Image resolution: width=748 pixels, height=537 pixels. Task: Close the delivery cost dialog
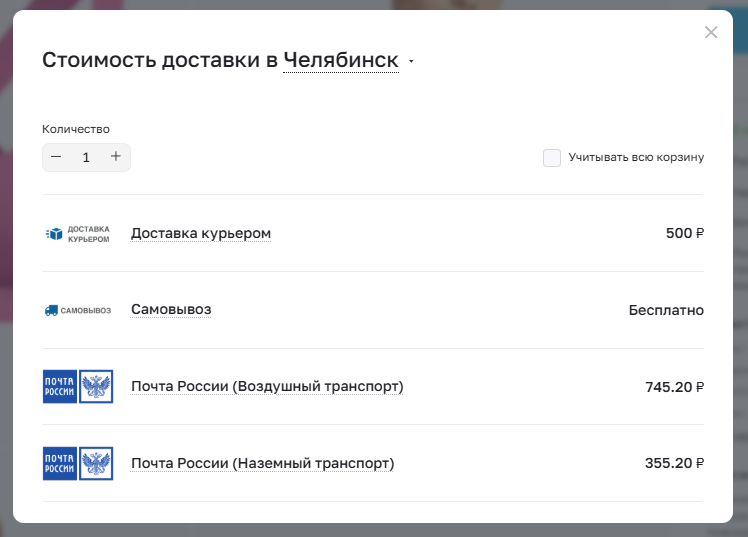pyautogui.click(x=711, y=32)
